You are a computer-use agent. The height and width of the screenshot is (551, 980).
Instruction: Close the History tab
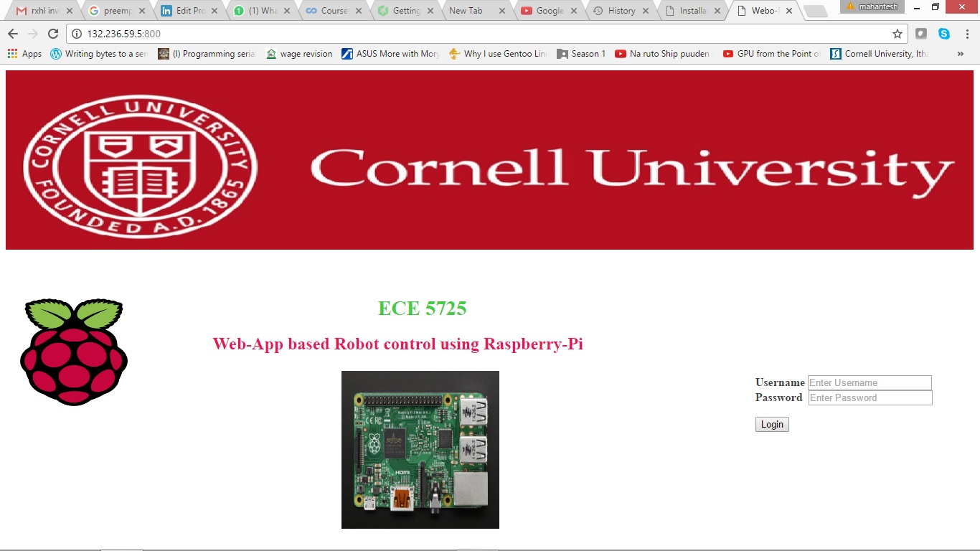pyautogui.click(x=646, y=11)
